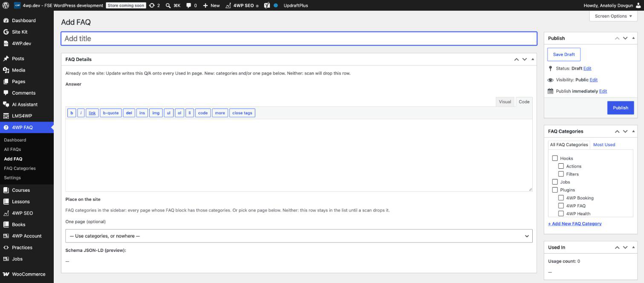
Task: Focus the Add title field
Action: point(299,38)
